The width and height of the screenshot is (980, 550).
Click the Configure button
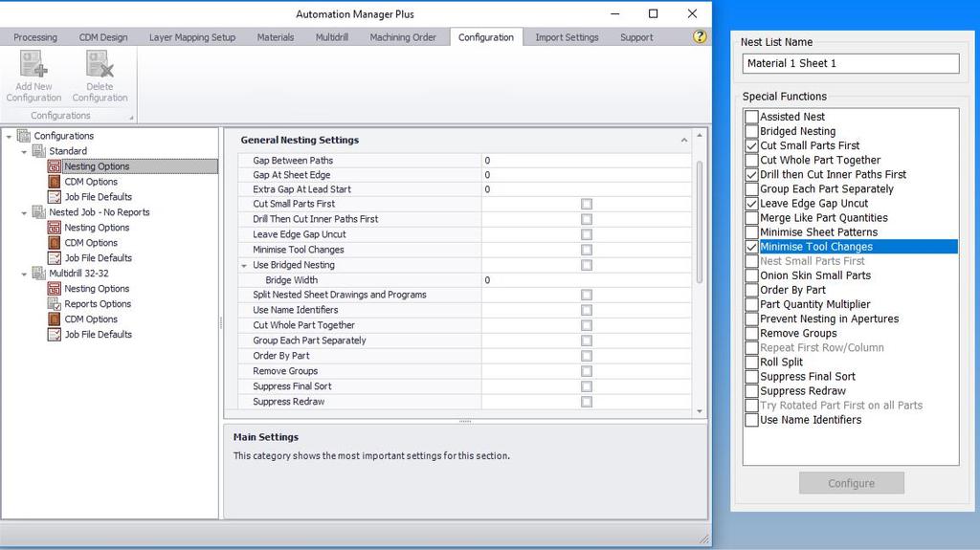[x=851, y=483]
